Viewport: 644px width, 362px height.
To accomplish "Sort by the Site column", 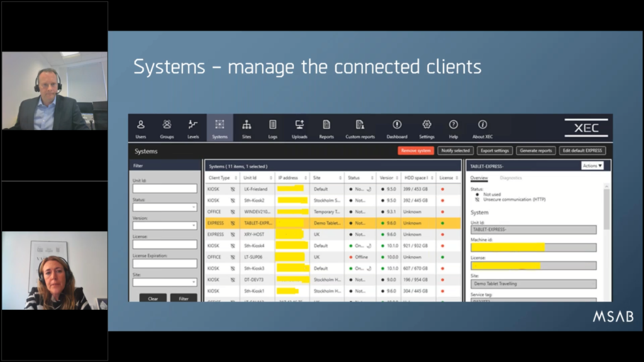I will coord(327,178).
